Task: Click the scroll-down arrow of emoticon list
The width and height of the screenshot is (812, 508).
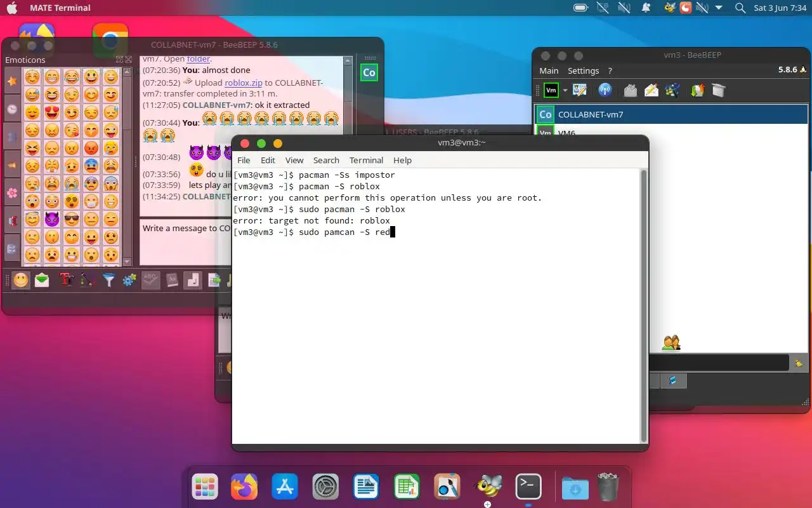Action: click(x=128, y=261)
